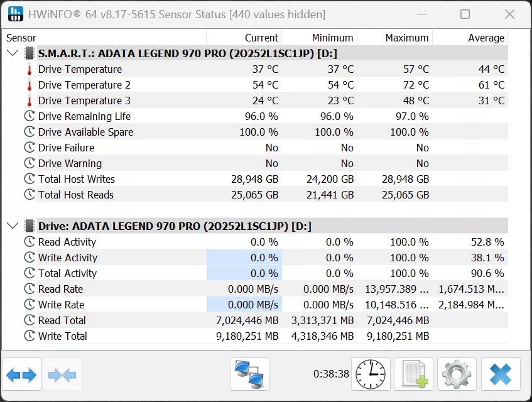
Task: Click the drive chip icon in S.M.A.R.T. header
Action: (x=30, y=53)
